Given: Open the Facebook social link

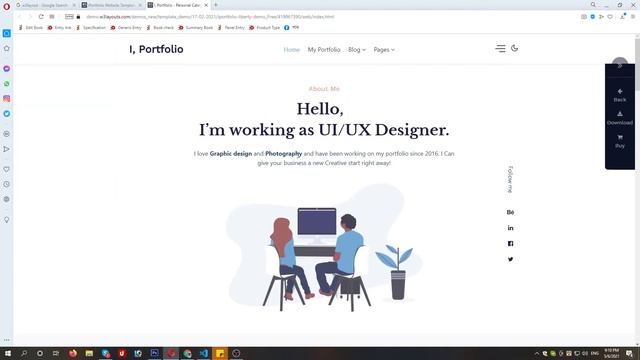Looking at the screenshot, I should point(510,244).
